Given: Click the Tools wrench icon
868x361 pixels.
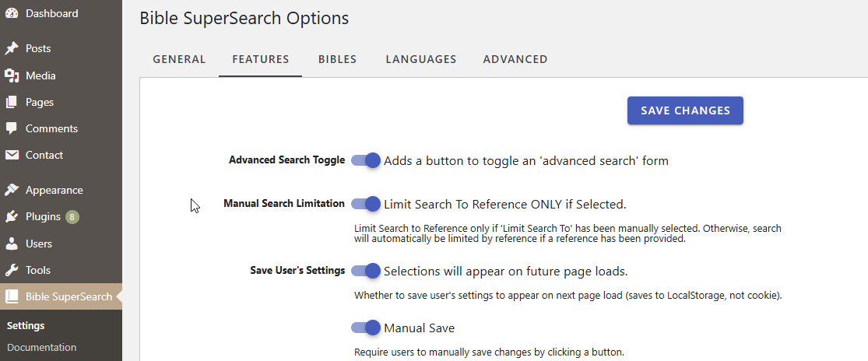Looking at the screenshot, I should click(12, 270).
